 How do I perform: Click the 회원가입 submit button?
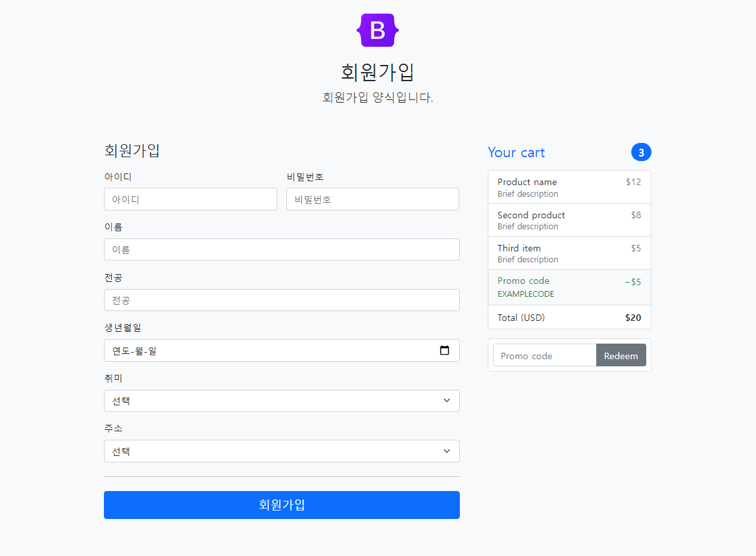pos(282,505)
